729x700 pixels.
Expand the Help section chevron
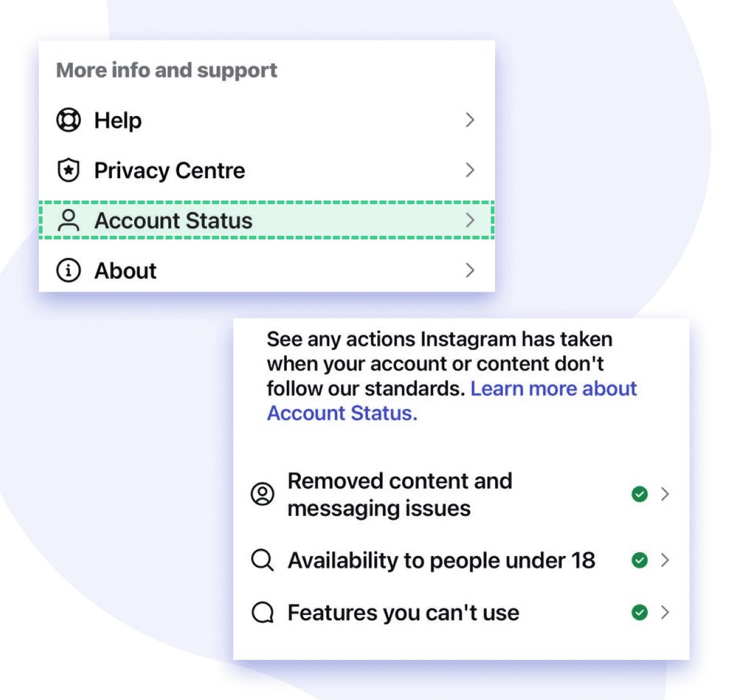point(470,120)
